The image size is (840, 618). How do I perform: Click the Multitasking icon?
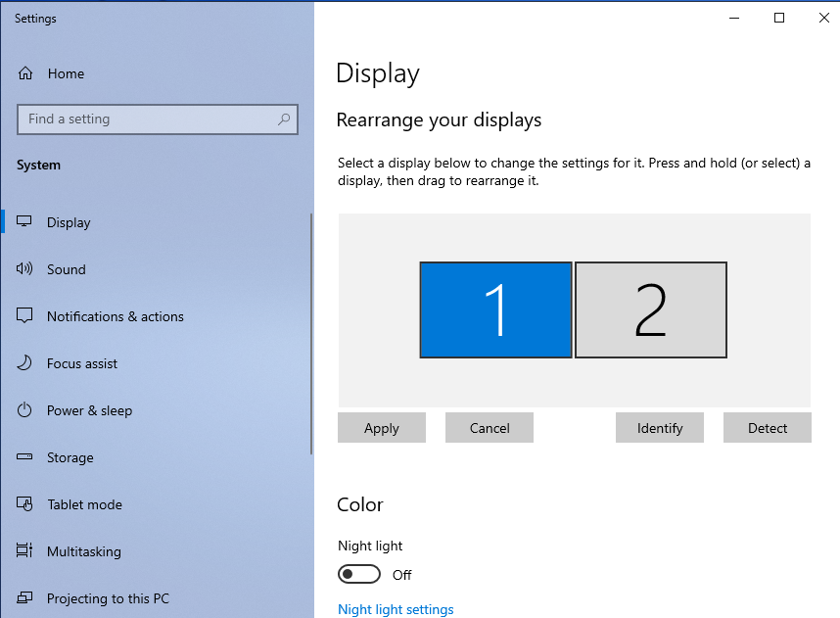coord(25,551)
